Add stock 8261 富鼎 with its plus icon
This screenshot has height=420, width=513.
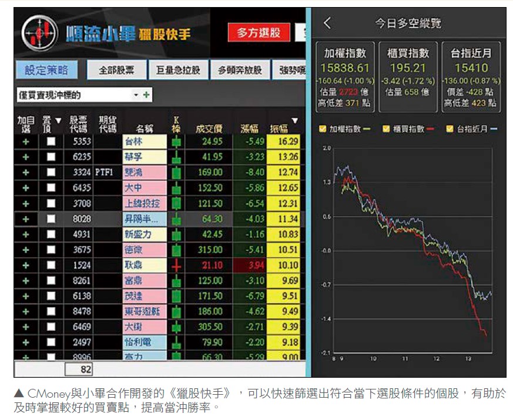pyautogui.click(x=26, y=281)
